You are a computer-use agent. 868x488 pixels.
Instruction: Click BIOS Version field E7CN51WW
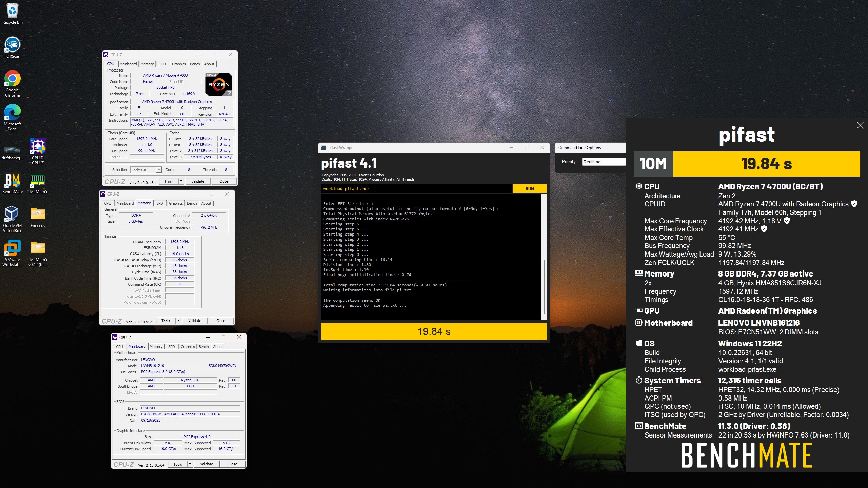190,414
